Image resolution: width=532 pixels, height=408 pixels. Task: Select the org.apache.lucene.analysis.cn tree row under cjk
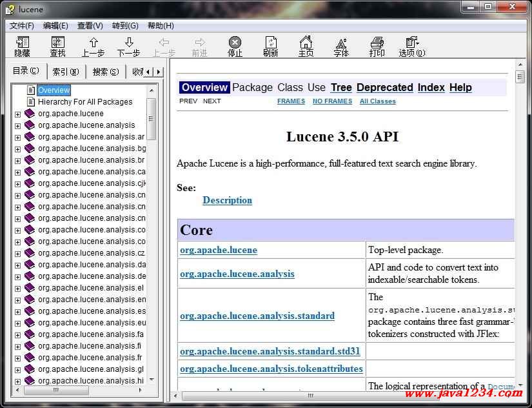(92, 195)
